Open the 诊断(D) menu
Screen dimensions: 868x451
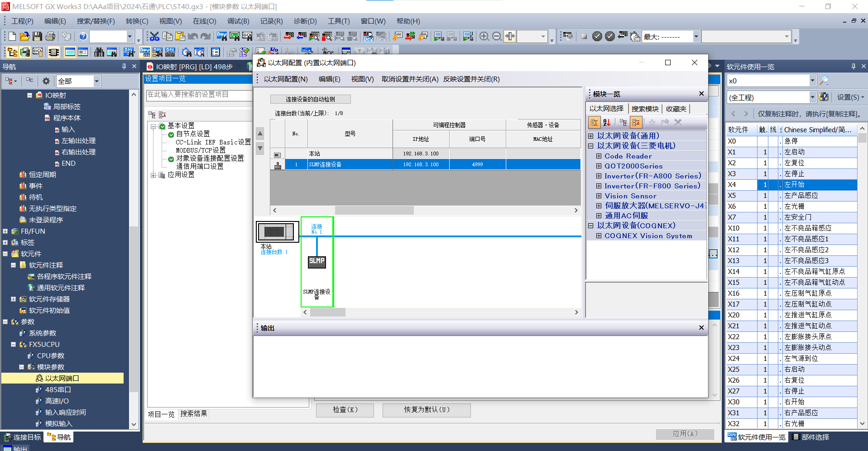click(305, 21)
